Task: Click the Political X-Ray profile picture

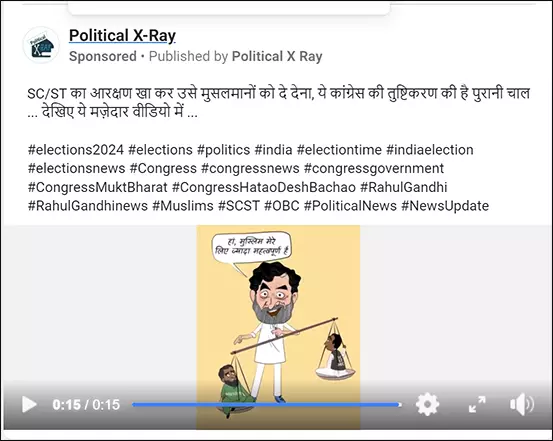Action: (41, 45)
